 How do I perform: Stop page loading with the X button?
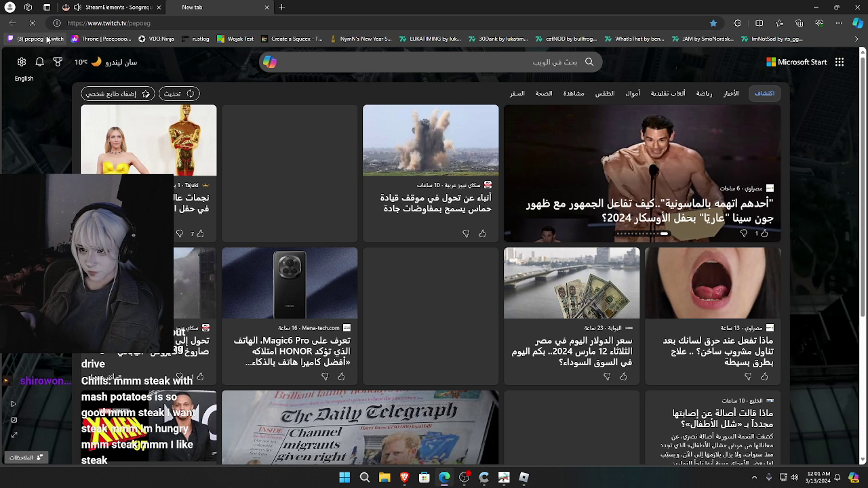pos(32,23)
